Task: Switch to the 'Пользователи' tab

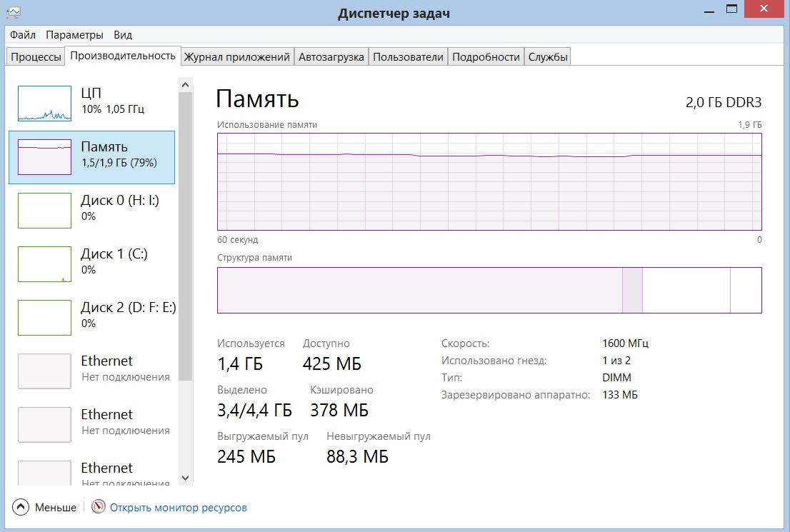Action: coord(408,57)
